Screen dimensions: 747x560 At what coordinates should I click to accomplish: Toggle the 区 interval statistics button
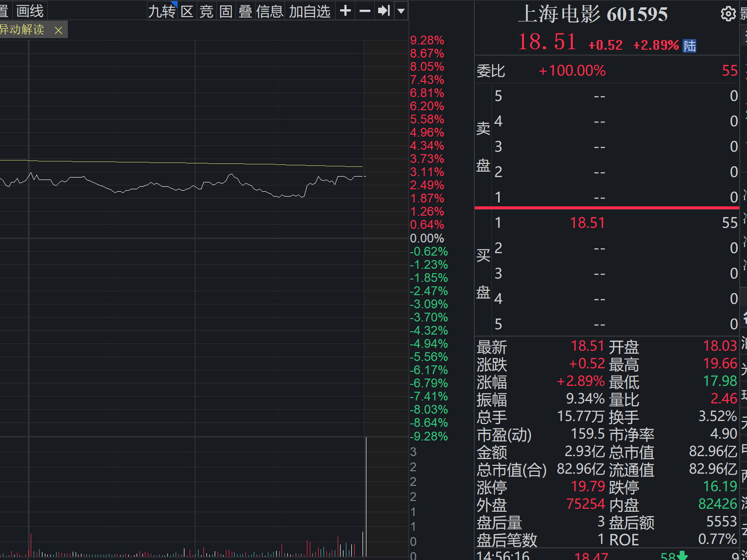coord(187,11)
